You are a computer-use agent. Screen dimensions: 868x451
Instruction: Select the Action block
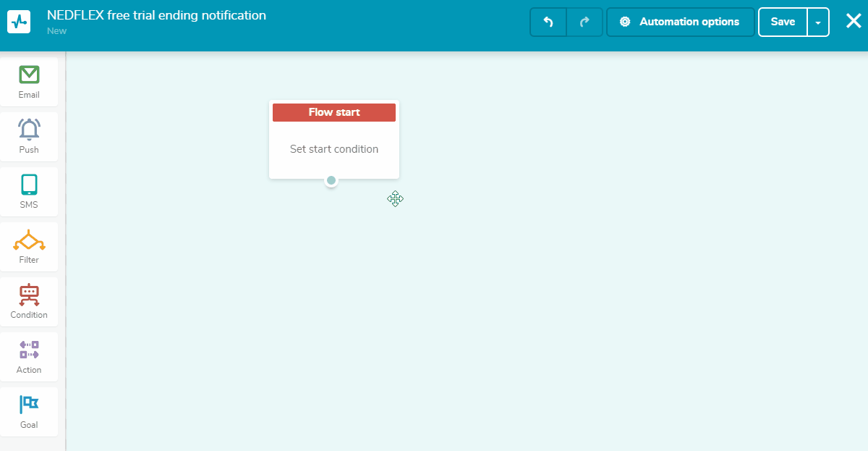click(29, 356)
